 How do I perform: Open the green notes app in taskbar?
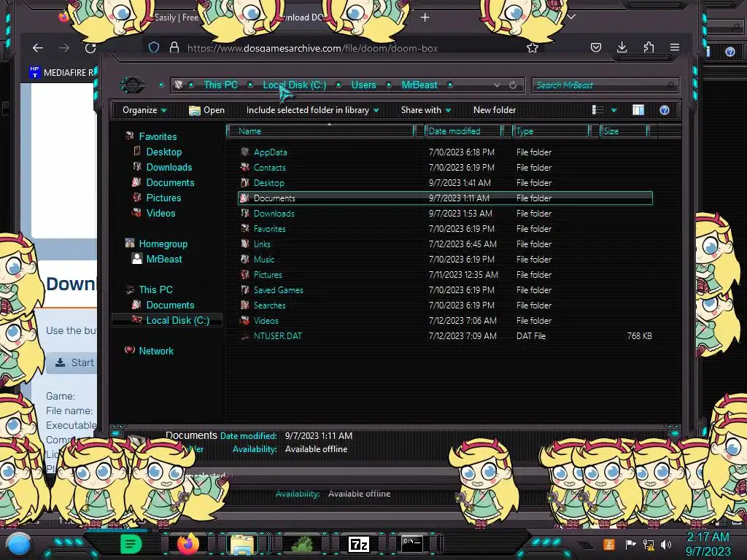tap(131, 543)
